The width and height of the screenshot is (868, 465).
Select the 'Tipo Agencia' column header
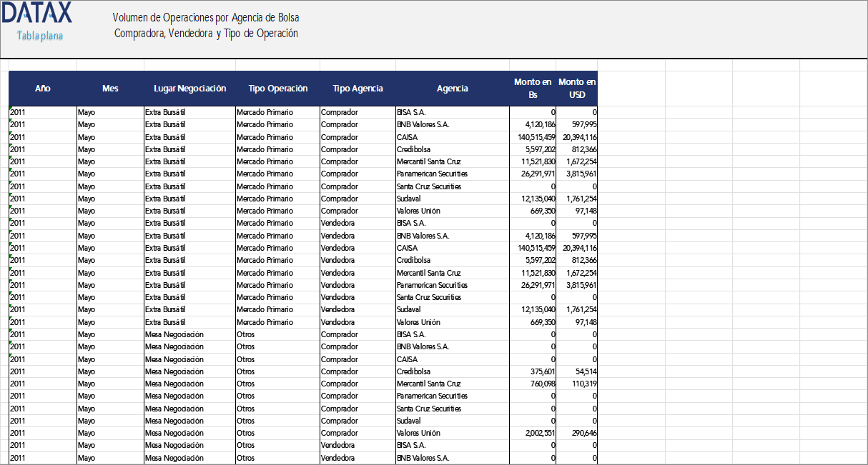click(358, 89)
